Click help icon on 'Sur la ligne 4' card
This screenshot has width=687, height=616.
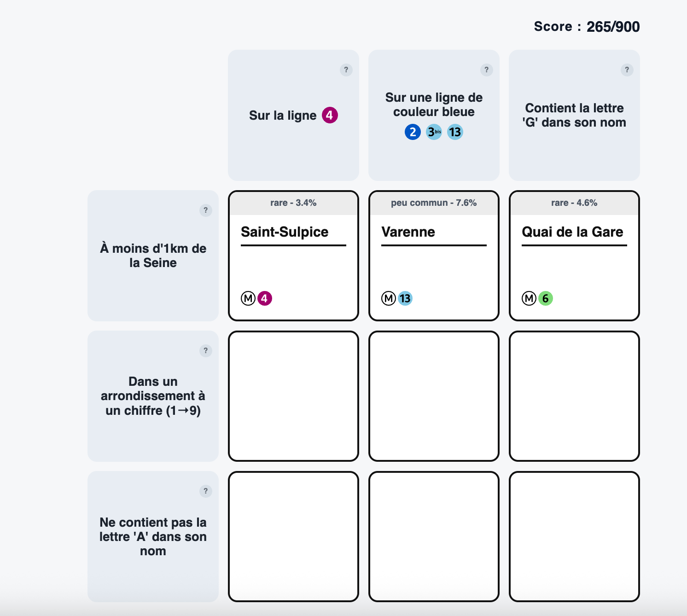coord(346,70)
